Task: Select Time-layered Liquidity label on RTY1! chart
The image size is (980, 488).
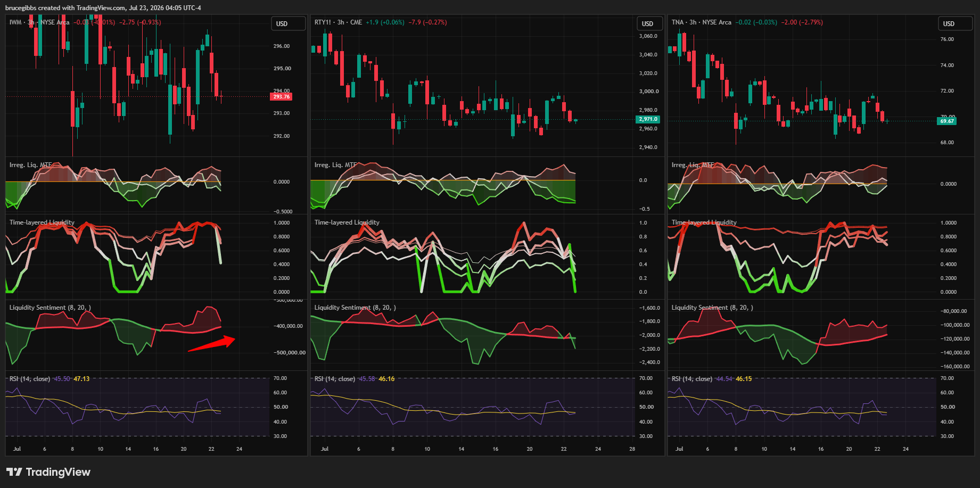Action: [347, 222]
